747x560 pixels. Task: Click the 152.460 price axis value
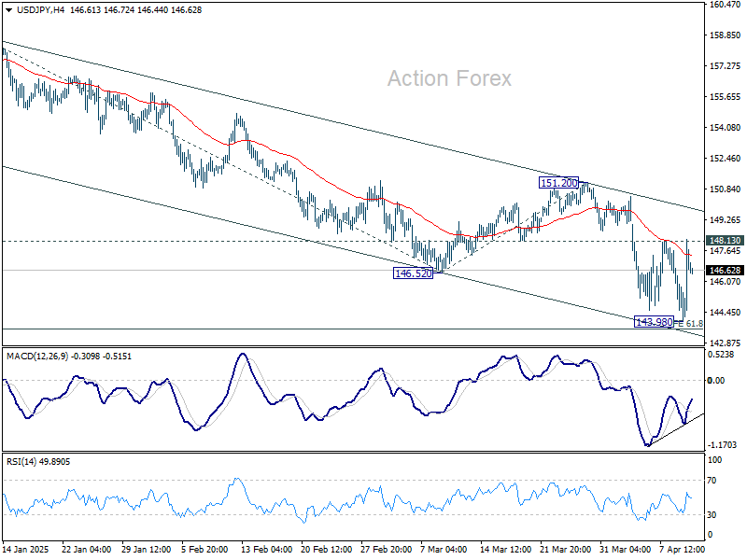[x=726, y=158]
